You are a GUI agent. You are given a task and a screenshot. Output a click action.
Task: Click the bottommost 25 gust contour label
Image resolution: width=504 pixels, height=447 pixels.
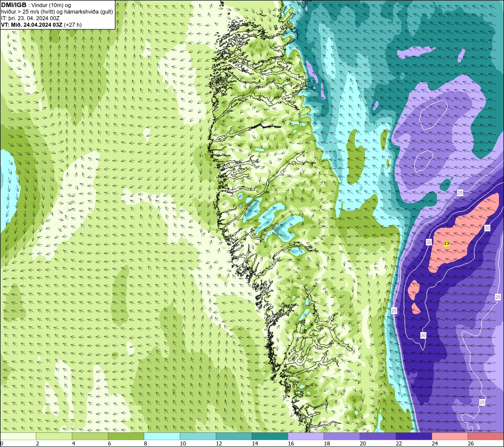(x=482, y=402)
